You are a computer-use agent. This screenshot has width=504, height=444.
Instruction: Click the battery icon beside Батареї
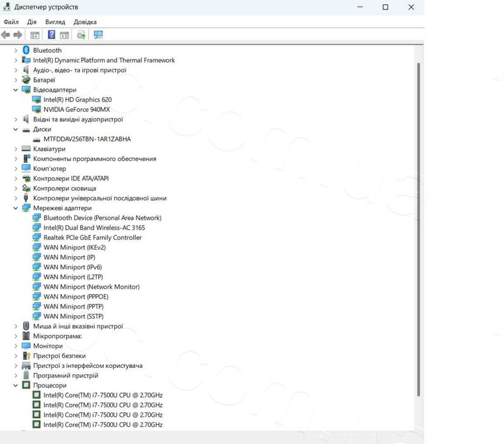pos(26,80)
